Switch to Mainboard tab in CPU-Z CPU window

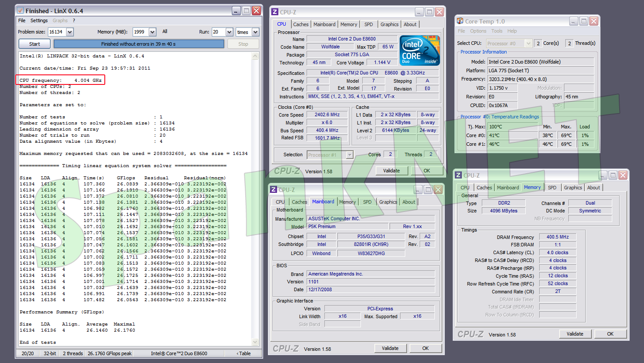point(324,24)
